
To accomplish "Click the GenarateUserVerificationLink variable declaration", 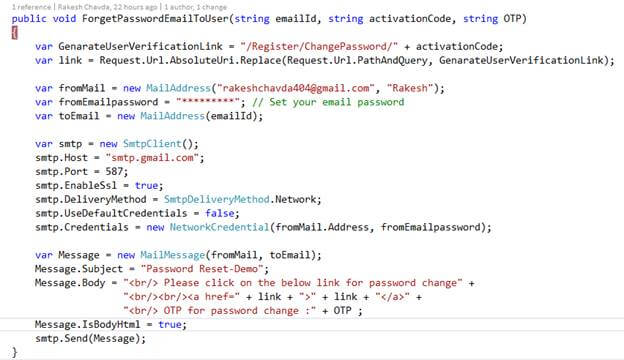I will pos(140,47).
